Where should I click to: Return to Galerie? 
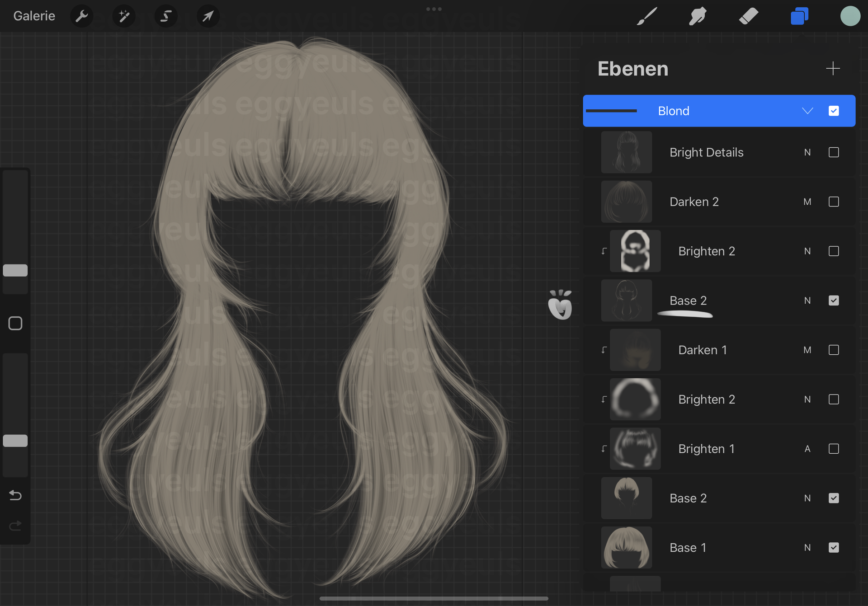[x=34, y=16]
